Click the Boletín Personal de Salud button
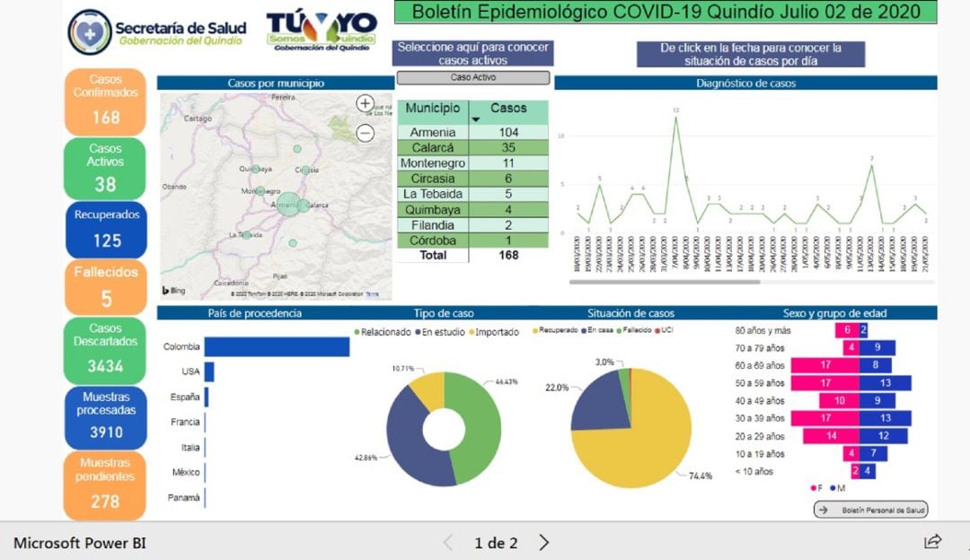Viewport: 970px width, 560px height. pyautogui.click(x=871, y=510)
